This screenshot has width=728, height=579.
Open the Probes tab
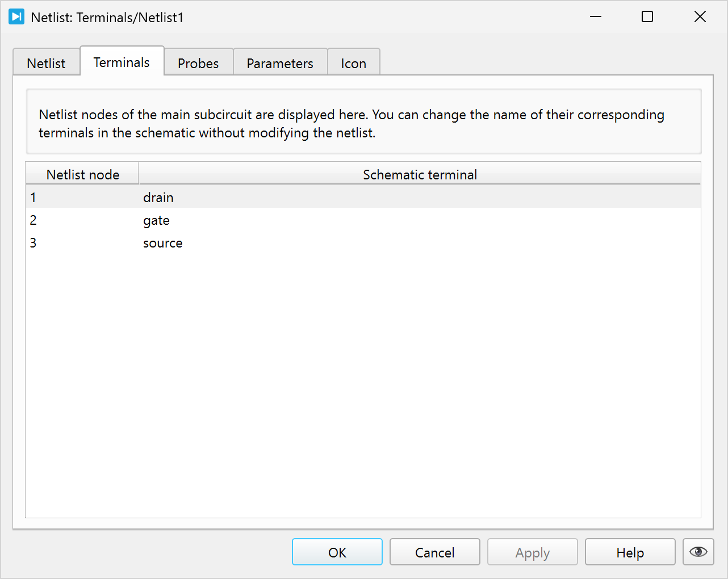pyautogui.click(x=198, y=63)
